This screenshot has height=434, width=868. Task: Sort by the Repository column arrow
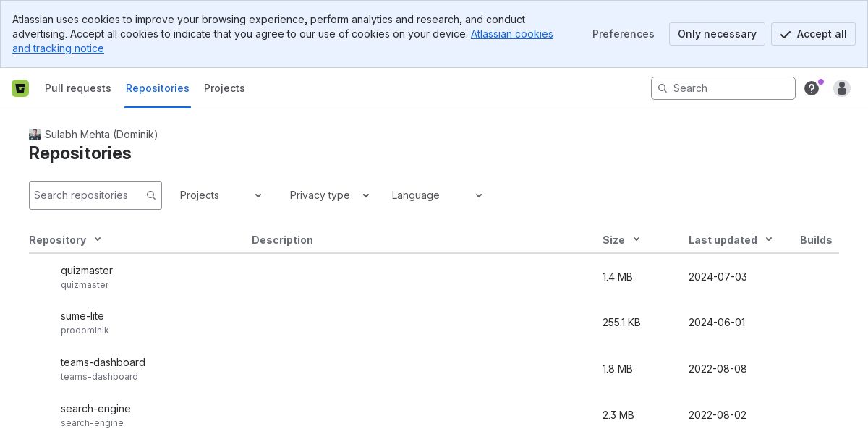(98, 239)
